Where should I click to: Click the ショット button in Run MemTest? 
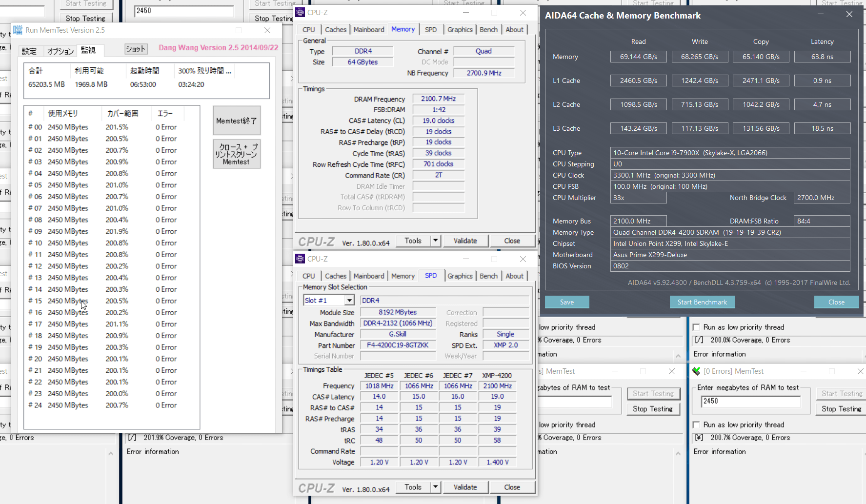136,49
